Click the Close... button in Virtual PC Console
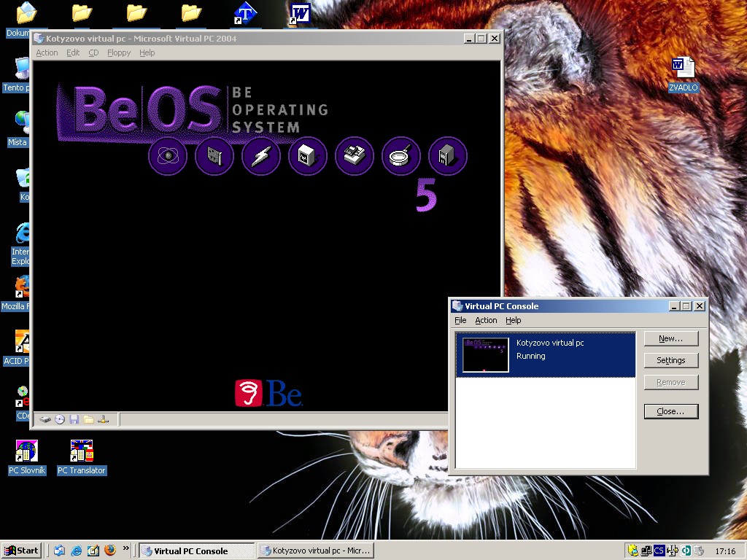Viewport: 747px width, 560px height. (671, 411)
